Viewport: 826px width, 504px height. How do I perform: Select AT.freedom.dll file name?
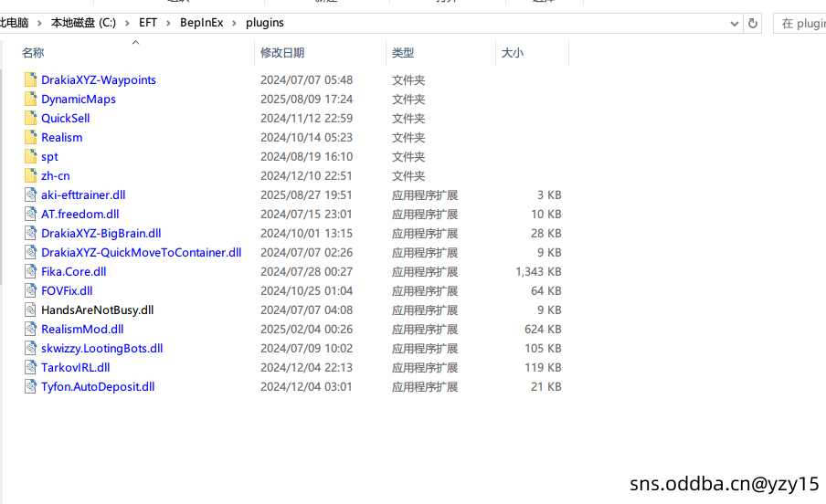[x=80, y=214]
